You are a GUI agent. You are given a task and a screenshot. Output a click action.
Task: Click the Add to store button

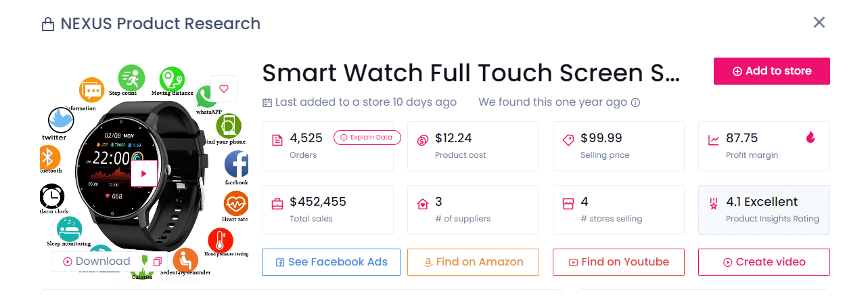tap(771, 71)
